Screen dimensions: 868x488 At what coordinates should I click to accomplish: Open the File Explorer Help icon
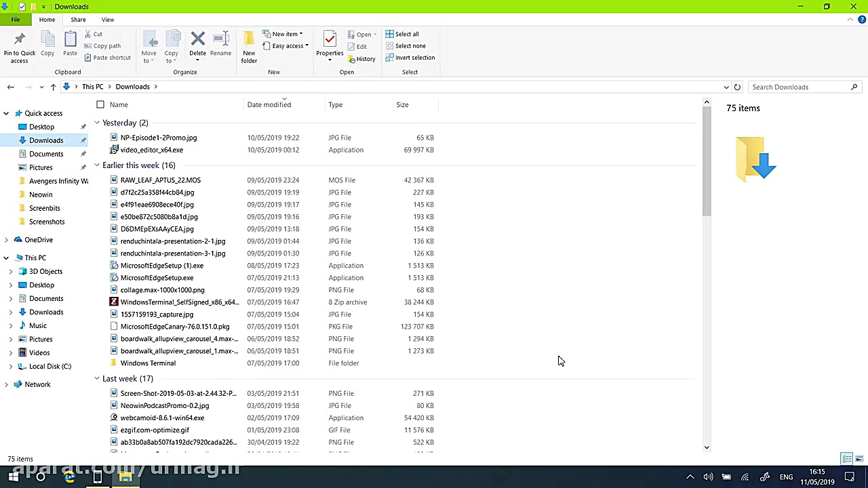[861, 20]
